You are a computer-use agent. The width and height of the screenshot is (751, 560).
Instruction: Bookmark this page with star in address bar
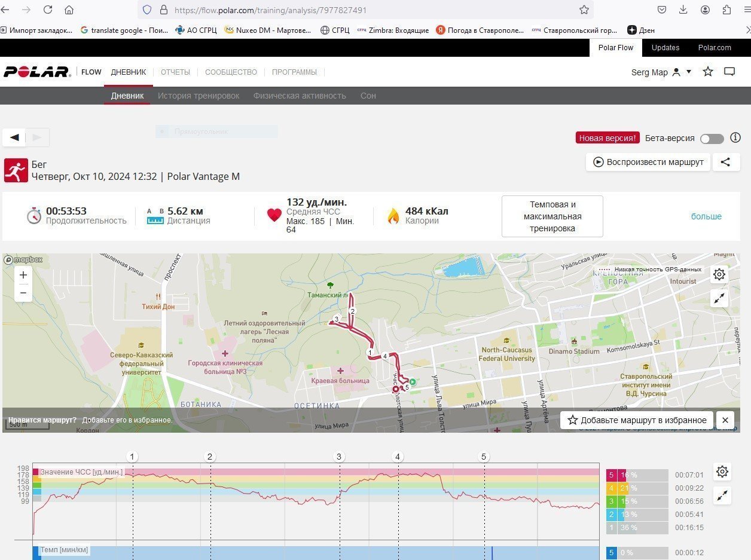pos(584,10)
